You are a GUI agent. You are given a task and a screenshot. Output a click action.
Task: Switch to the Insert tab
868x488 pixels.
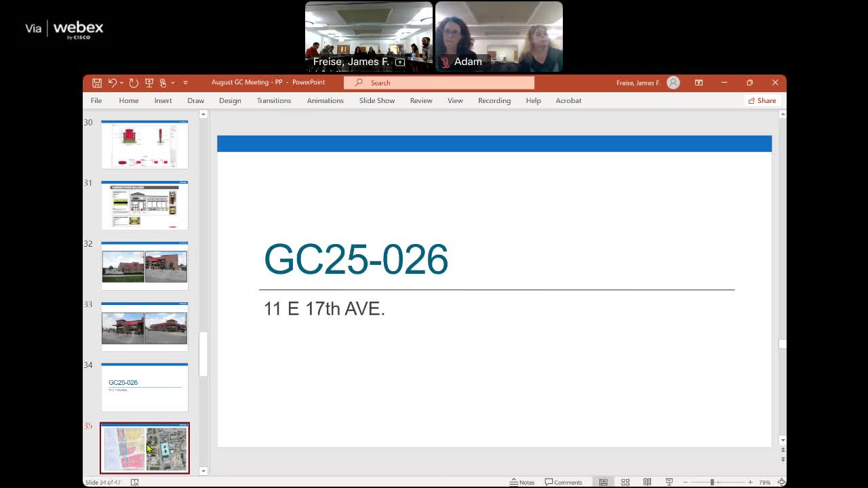(163, 100)
